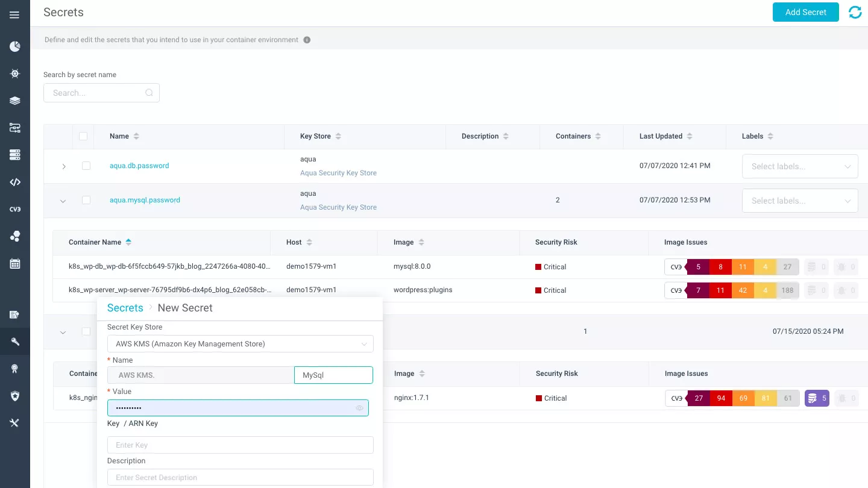Click the Add Secret button
Viewport: 868px width, 488px height.
coord(805,12)
